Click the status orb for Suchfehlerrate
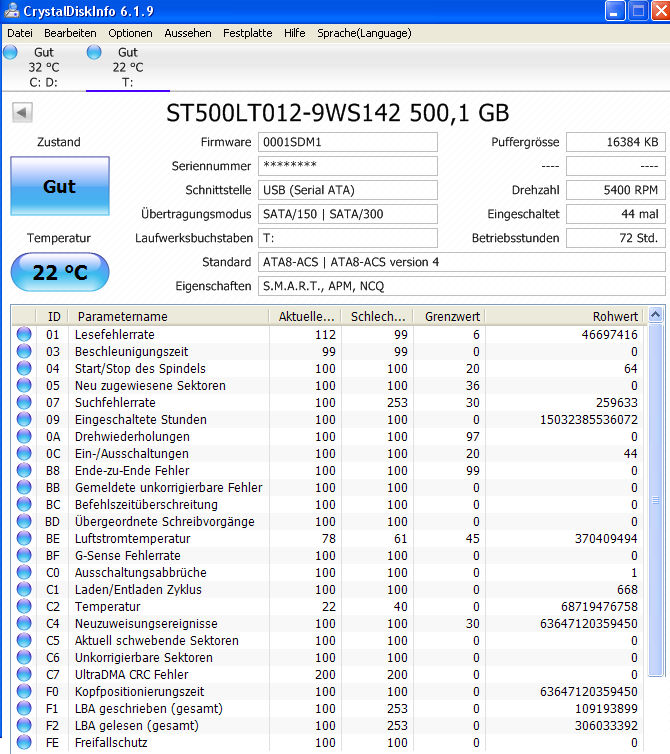The height and width of the screenshot is (754, 670). (24, 402)
